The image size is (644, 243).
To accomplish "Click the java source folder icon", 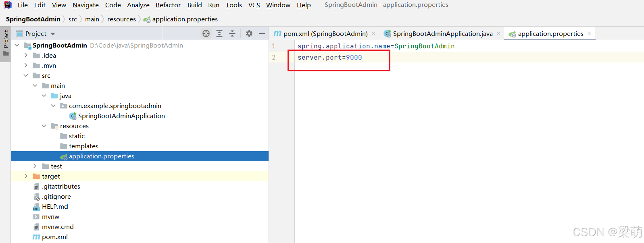I will click(54, 96).
